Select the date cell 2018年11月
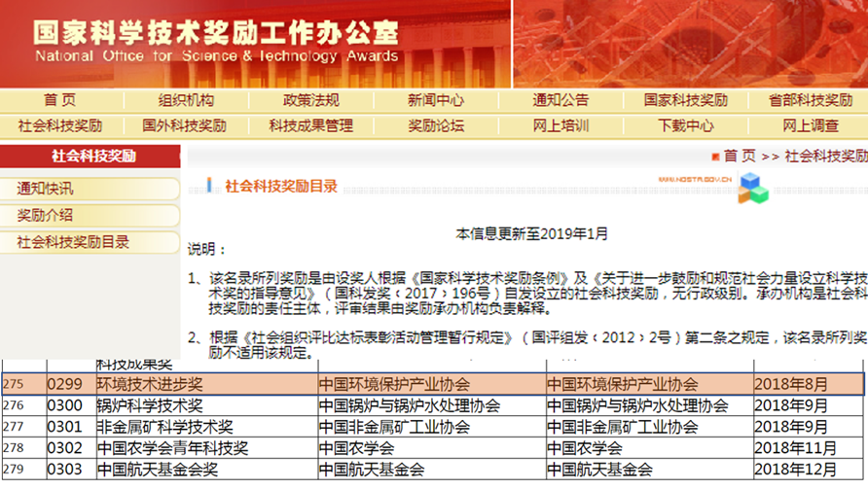This screenshot has width=868, height=490. pos(809,448)
